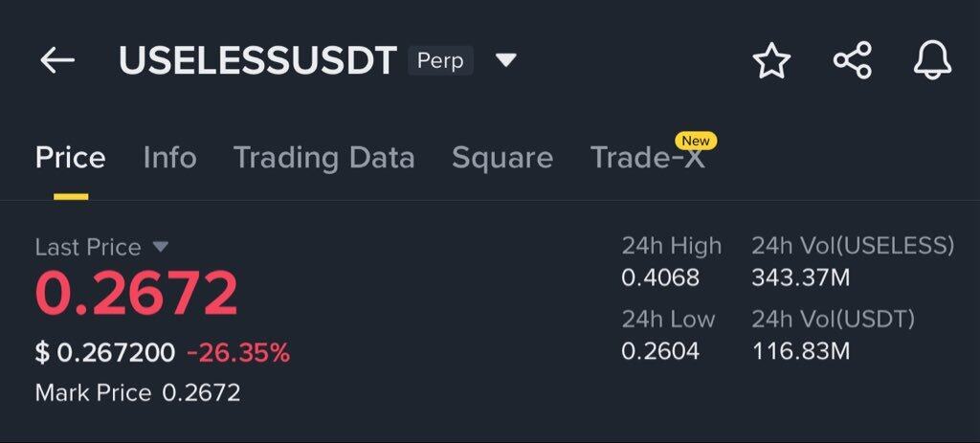
Task: Tap the yellow New badge
Action: (695, 141)
